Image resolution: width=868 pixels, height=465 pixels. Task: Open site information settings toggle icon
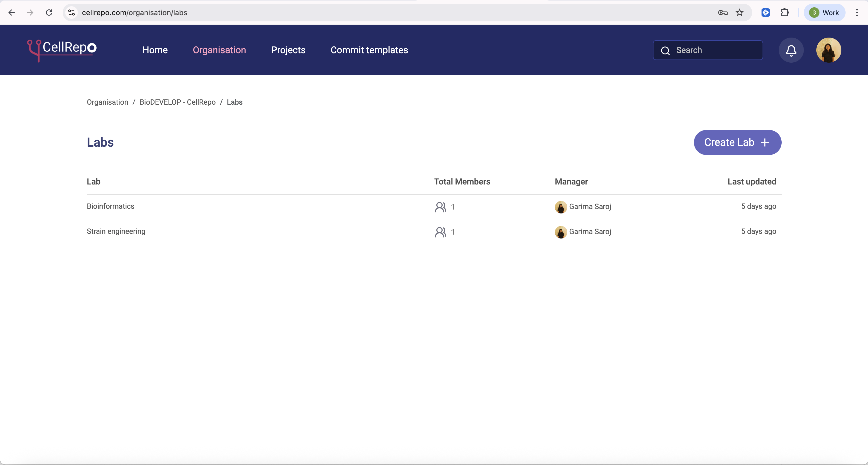pyautogui.click(x=71, y=13)
